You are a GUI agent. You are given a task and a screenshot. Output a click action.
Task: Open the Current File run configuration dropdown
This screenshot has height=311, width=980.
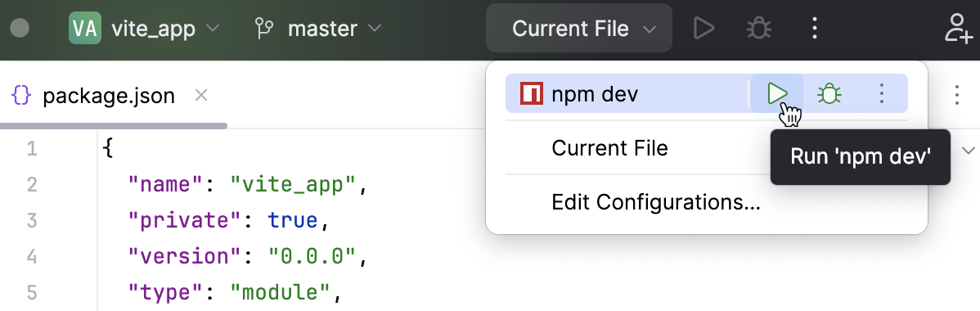coord(579,29)
